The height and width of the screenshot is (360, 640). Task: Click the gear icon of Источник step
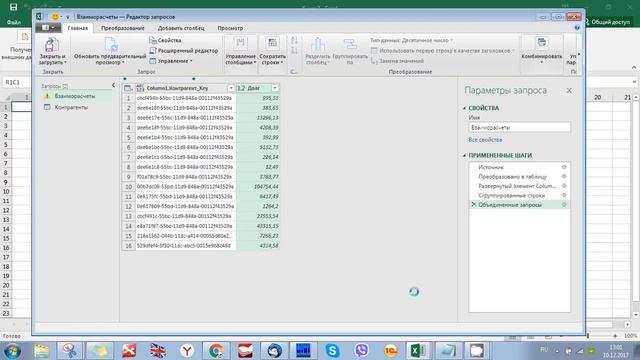coord(564,167)
